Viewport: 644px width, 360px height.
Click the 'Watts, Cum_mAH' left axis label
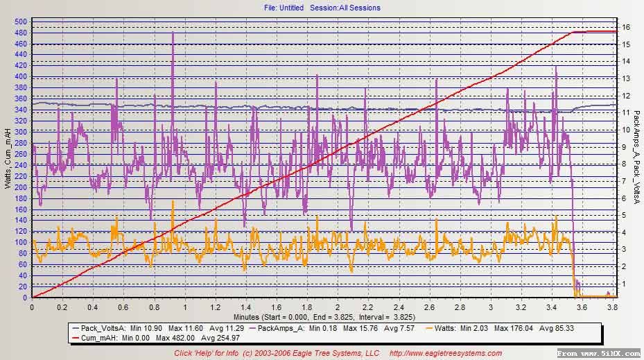(x=6, y=160)
